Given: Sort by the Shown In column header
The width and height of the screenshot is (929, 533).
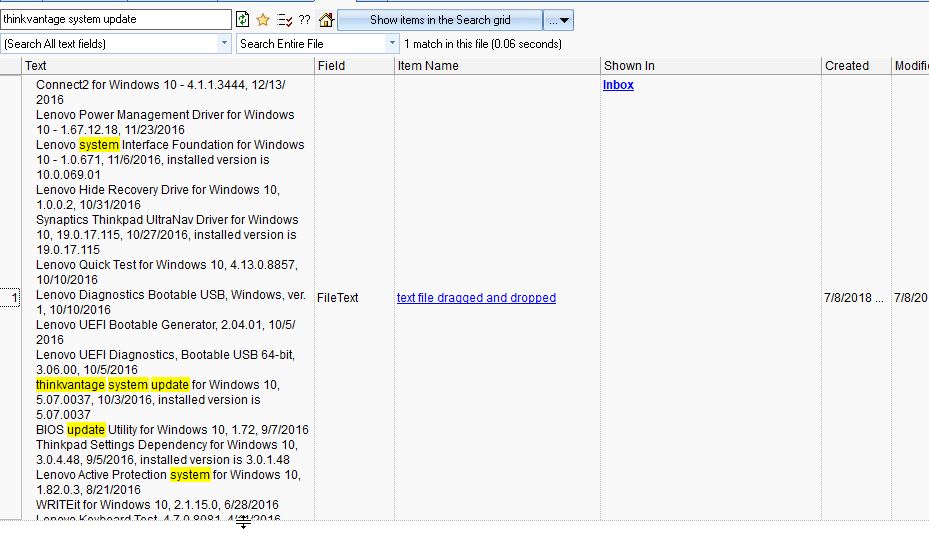Looking at the screenshot, I should pyautogui.click(x=710, y=66).
